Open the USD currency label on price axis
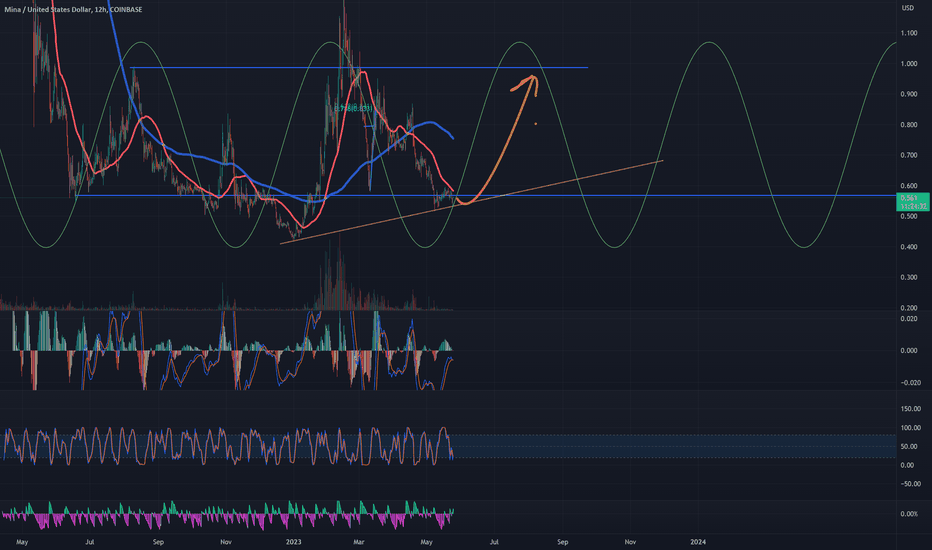Image resolution: width=932 pixels, height=550 pixels. [x=908, y=8]
